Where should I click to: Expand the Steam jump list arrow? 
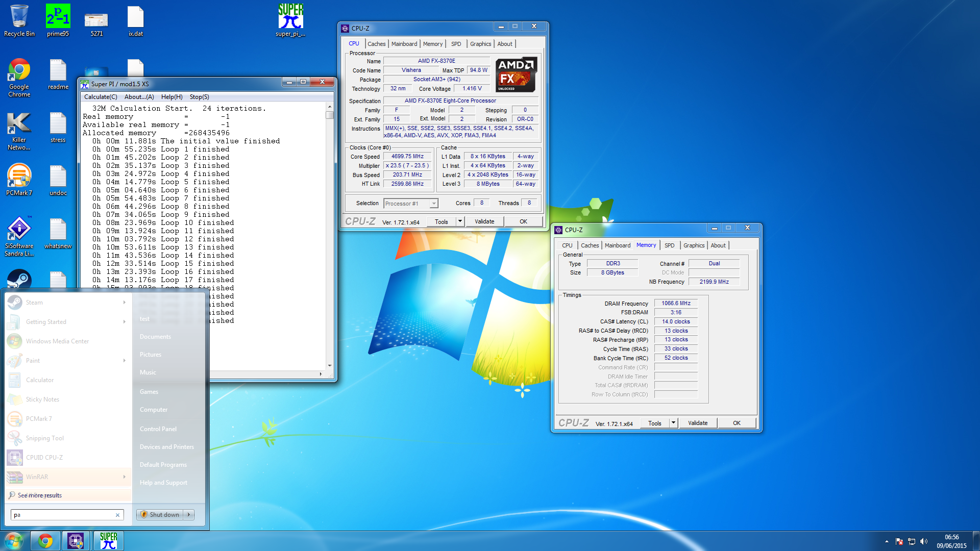click(x=125, y=303)
